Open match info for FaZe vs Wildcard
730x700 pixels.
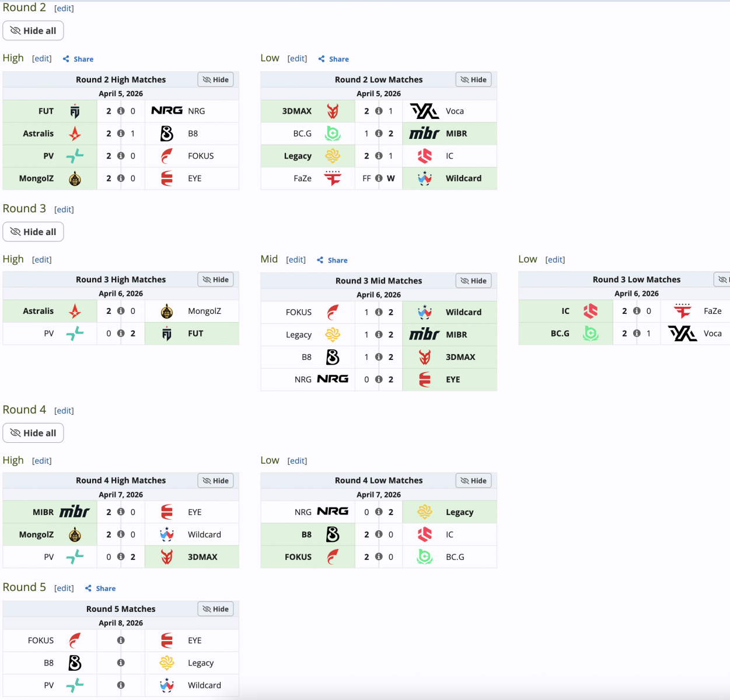pos(379,178)
